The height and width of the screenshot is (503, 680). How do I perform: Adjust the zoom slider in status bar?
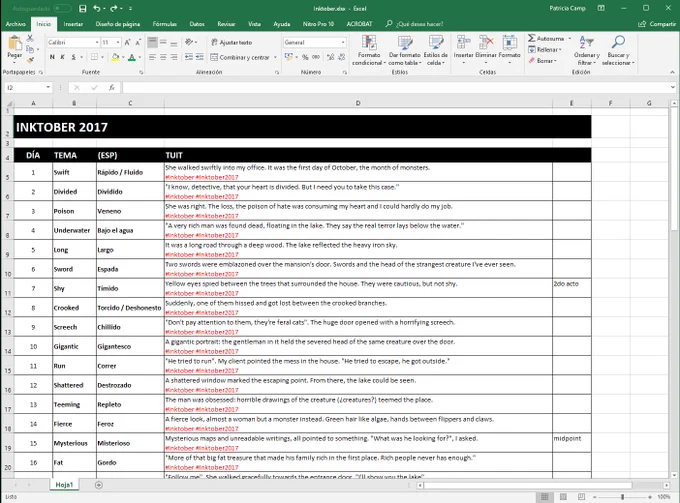(x=622, y=497)
